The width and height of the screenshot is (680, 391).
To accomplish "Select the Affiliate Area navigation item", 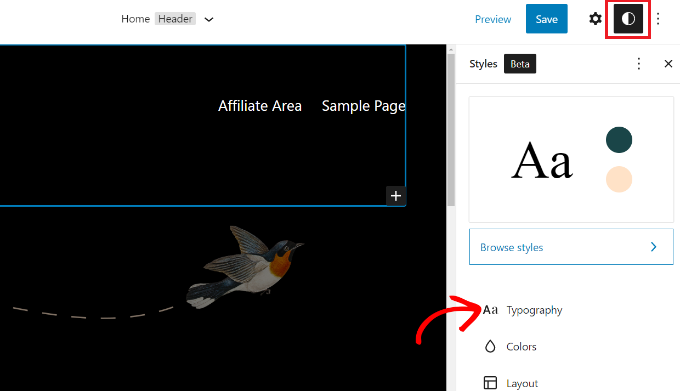I will [x=260, y=106].
